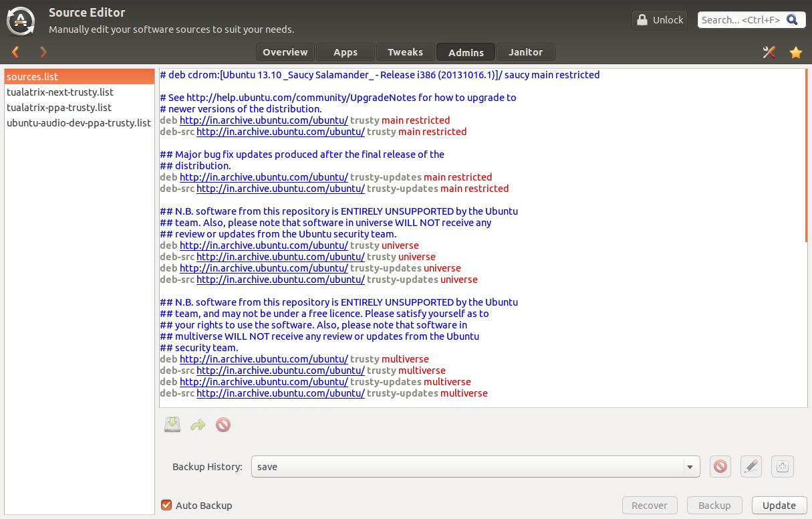The image size is (812, 519).
Task: Click the deb trusty-updates main restricted URL
Action: [264, 177]
